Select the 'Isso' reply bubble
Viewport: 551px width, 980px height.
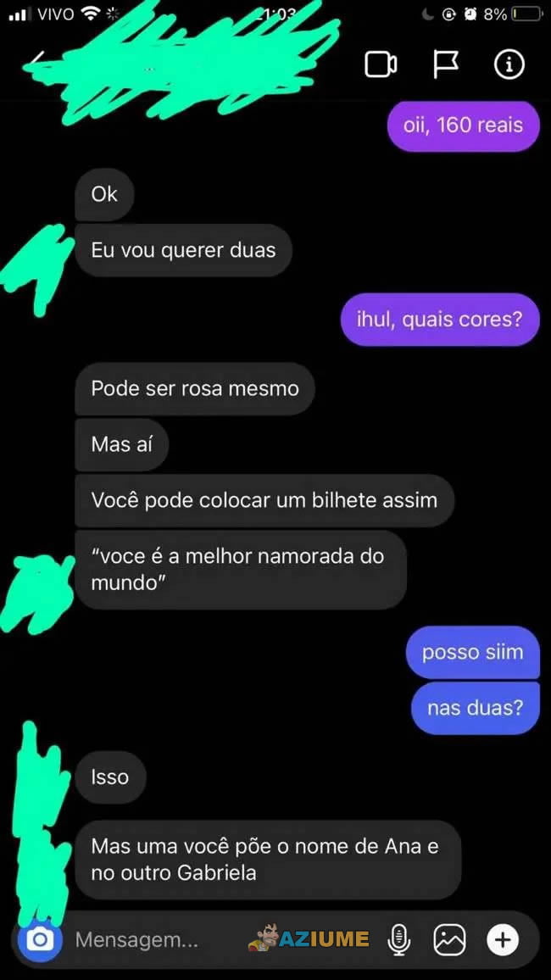pyautogui.click(x=110, y=777)
